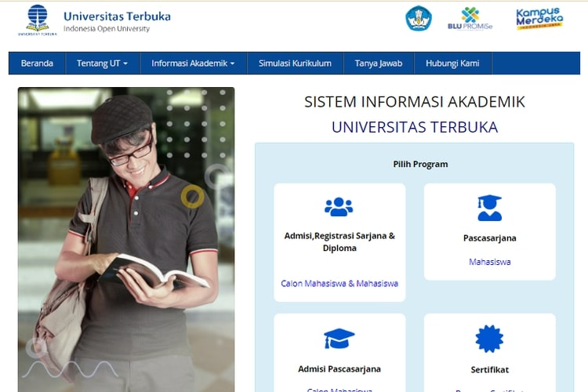Click the graduation cap icon for Admisi Pascasarjana

(x=339, y=339)
